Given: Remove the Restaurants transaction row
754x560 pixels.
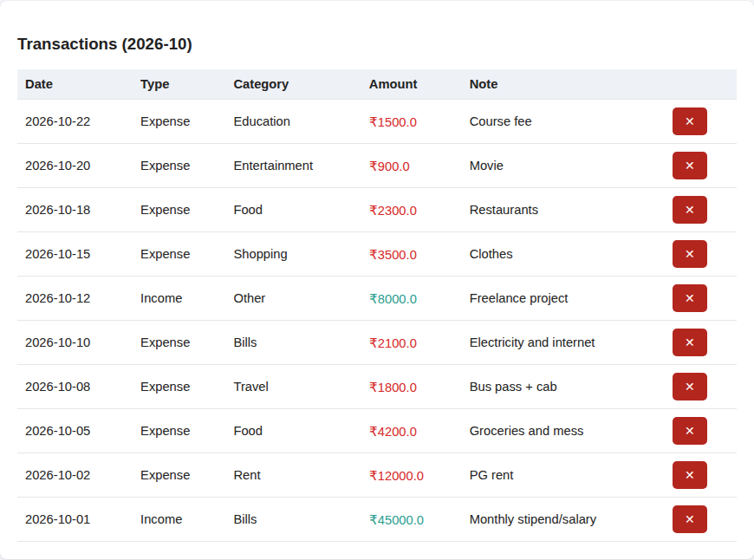Looking at the screenshot, I should pyautogui.click(x=690, y=210).
